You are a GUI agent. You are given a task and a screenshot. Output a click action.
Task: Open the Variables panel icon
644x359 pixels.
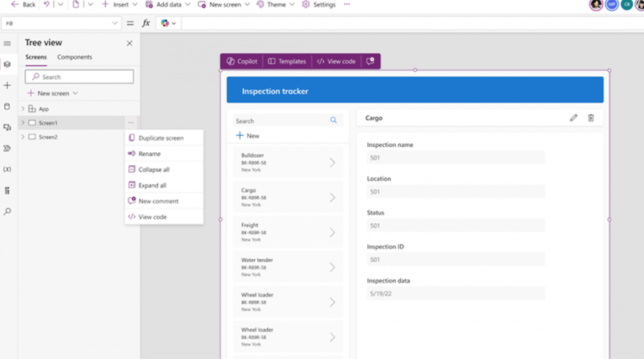[7, 169]
